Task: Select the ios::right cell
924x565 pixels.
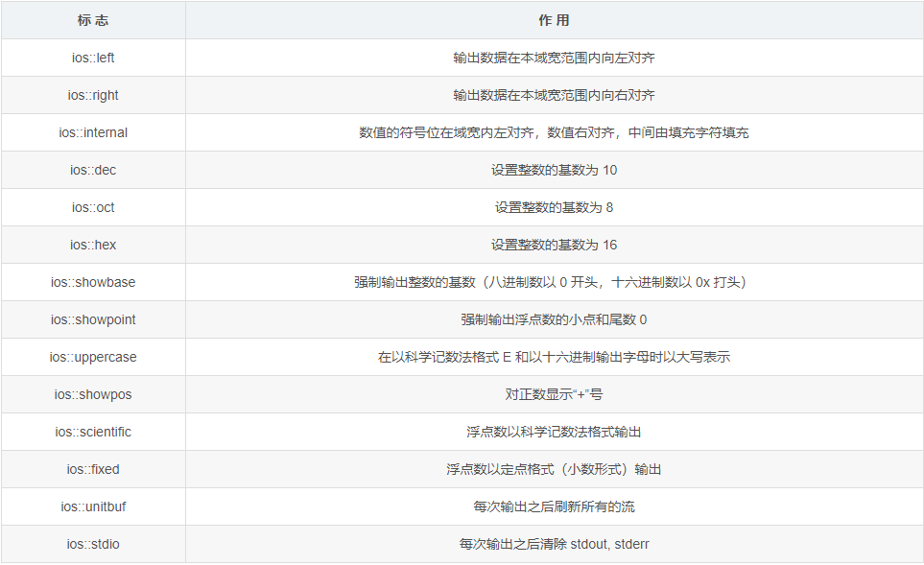Action: [x=93, y=95]
